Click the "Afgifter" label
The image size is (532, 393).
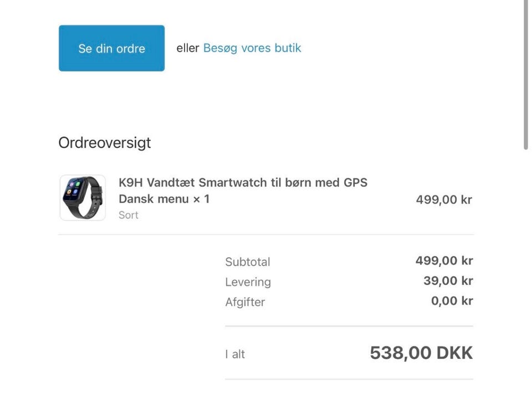(245, 302)
